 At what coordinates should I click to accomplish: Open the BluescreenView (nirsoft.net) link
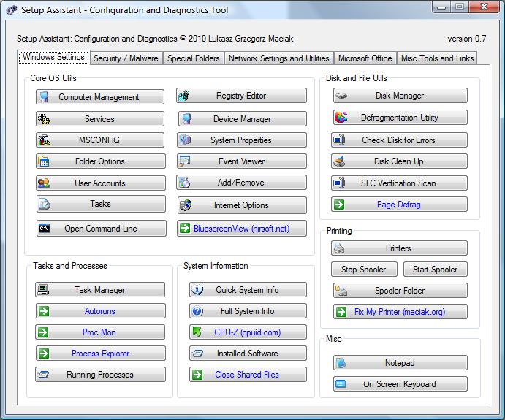coord(241,229)
